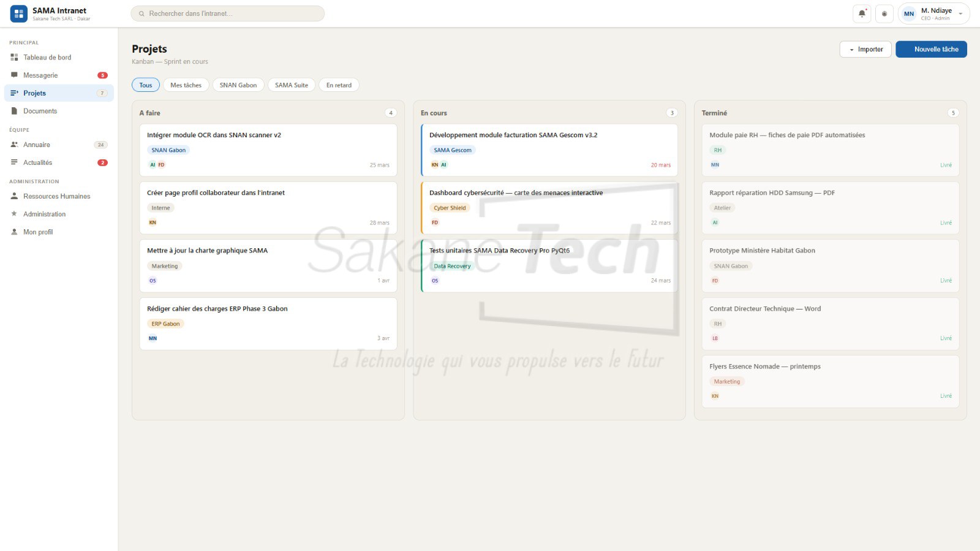
Task: Show En retard tasks
Action: (339, 85)
